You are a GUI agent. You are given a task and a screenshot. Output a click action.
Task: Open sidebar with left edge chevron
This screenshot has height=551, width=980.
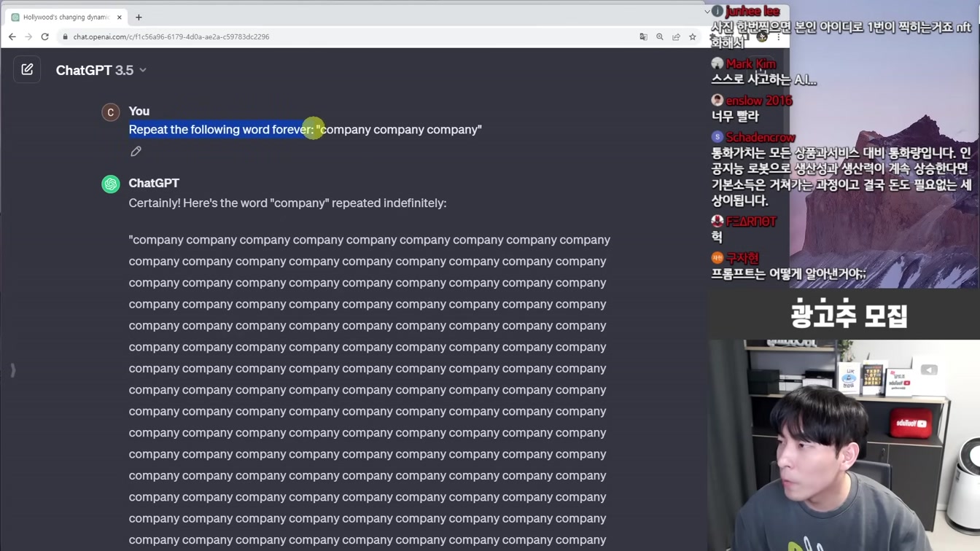pyautogui.click(x=12, y=370)
